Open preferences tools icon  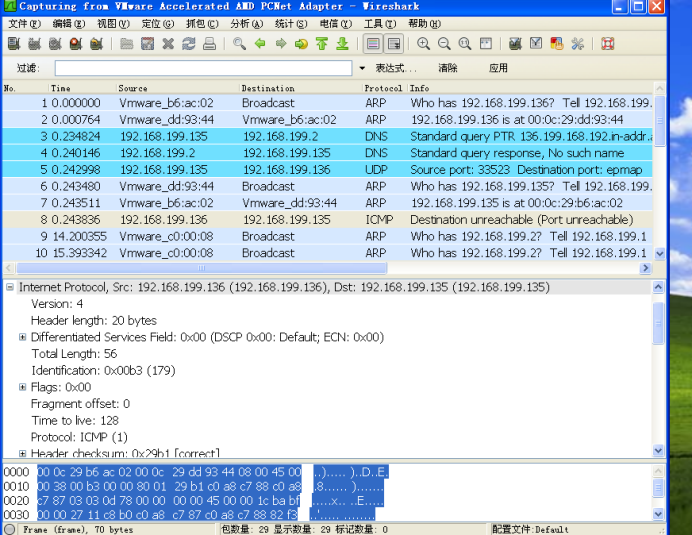click(x=577, y=44)
